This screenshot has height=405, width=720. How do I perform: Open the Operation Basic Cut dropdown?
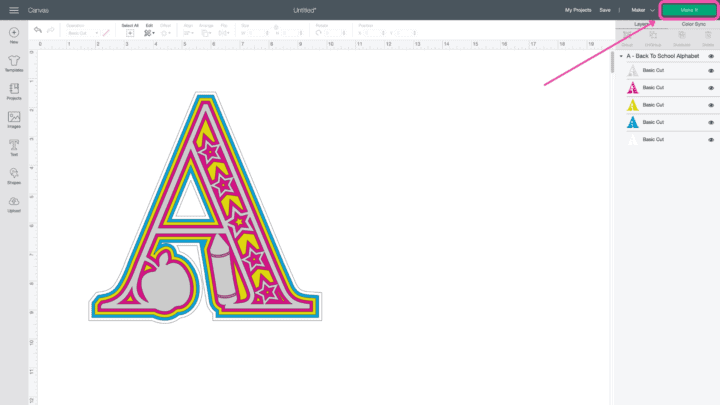pyautogui.click(x=83, y=33)
